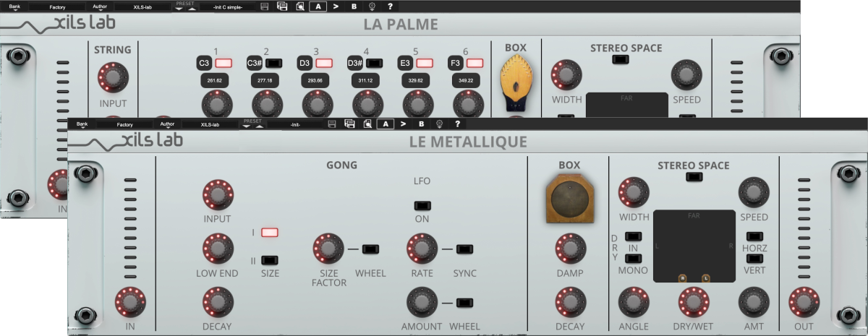Select B slot in Le Metallique toolbar

[421, 124]
